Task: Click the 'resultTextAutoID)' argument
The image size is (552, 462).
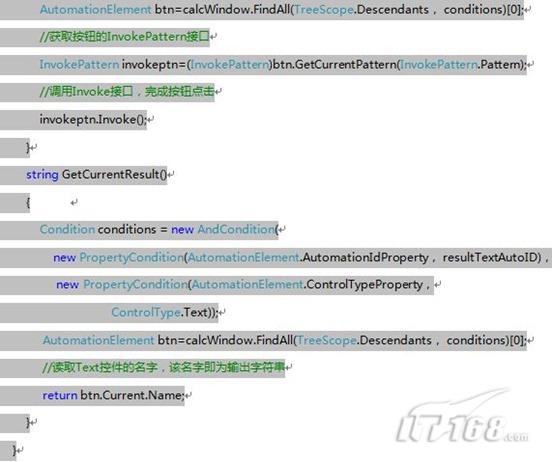Action: 492,257
